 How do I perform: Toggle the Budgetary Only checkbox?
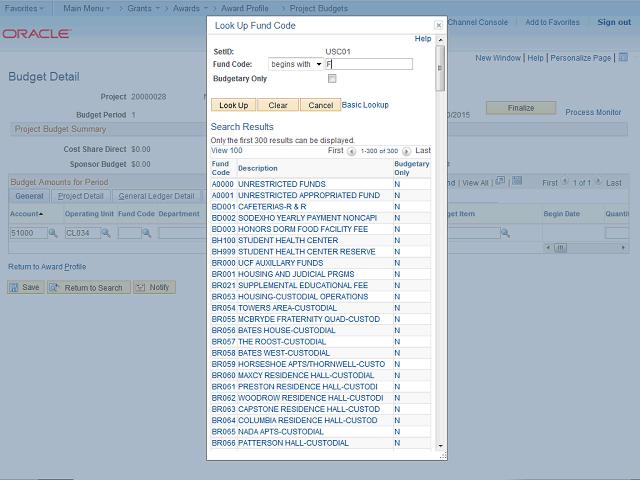click(332, 78)
